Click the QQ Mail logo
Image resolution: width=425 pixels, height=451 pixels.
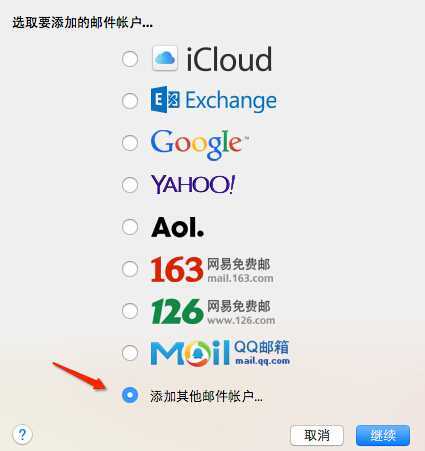pos(220,353)
